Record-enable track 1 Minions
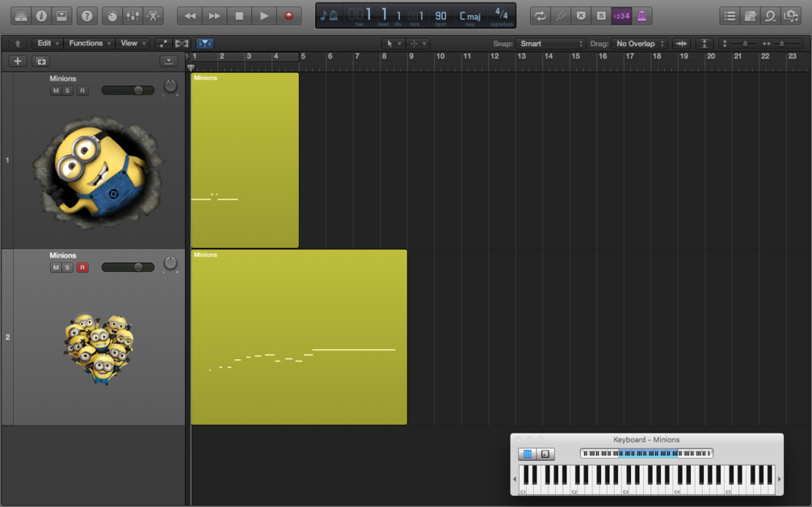The width and height of the screenshot is (812, 507). pyautogui.click(x=82, y=90)
